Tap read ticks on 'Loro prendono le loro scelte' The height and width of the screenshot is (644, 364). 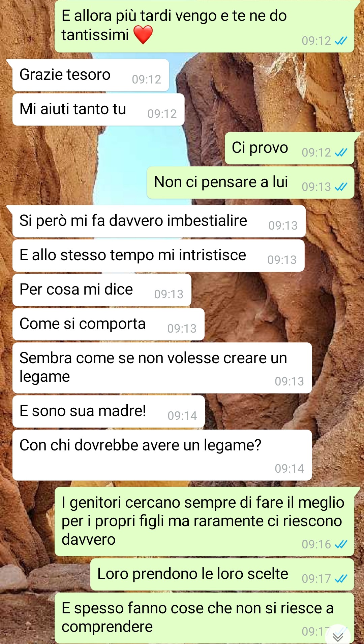tap(341, 579)
